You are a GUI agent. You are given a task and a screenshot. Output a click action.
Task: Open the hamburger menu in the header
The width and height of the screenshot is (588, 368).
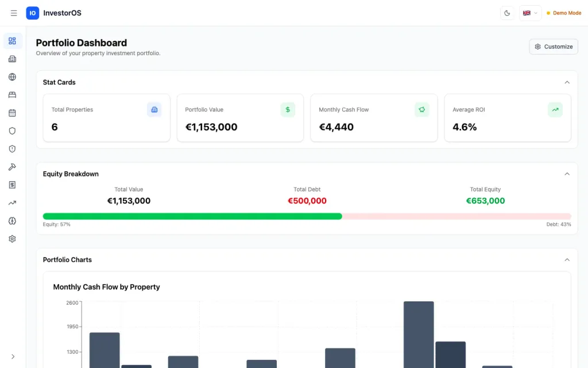coord(14,13)
